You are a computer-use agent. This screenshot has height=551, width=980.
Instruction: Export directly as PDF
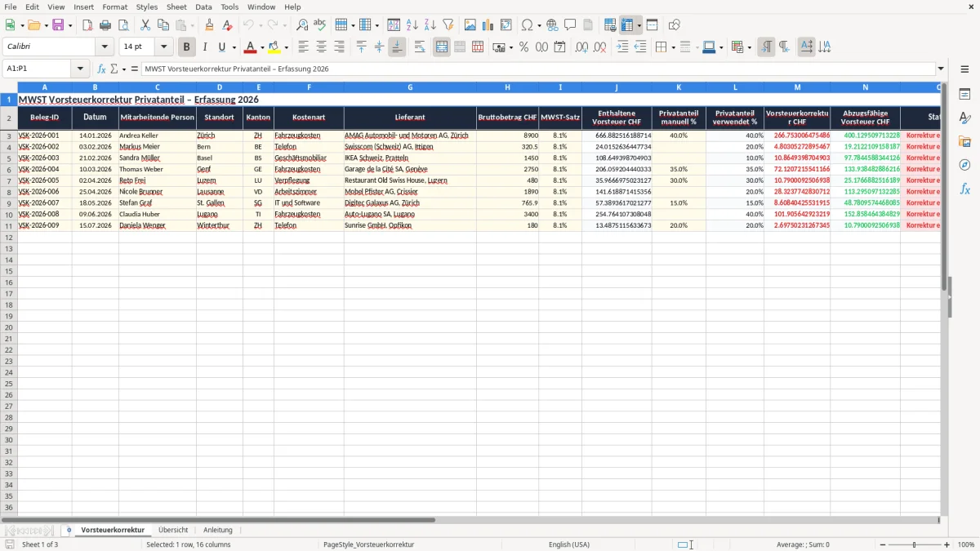87,25
